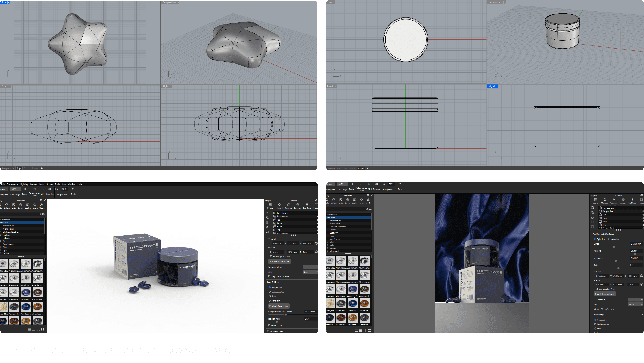Enable GPU mode in left KeyShot toolbar
Viewport: 644px width, 363px height.
pos(43,189)
